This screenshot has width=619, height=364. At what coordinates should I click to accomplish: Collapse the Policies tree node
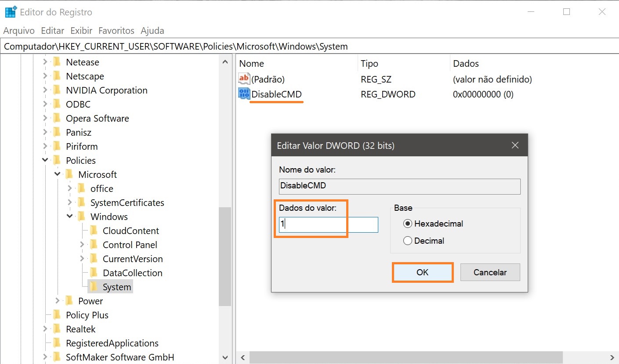pos(45,161)
